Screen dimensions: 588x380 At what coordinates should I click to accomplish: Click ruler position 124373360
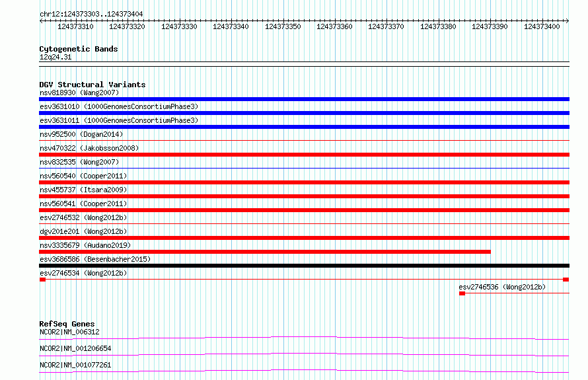334,26
